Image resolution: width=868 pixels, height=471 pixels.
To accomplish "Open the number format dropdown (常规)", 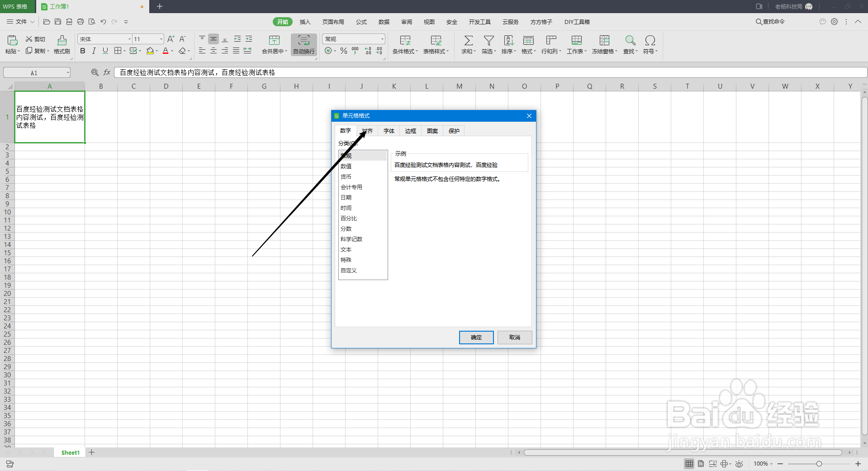I will click(x=382, y=39).
